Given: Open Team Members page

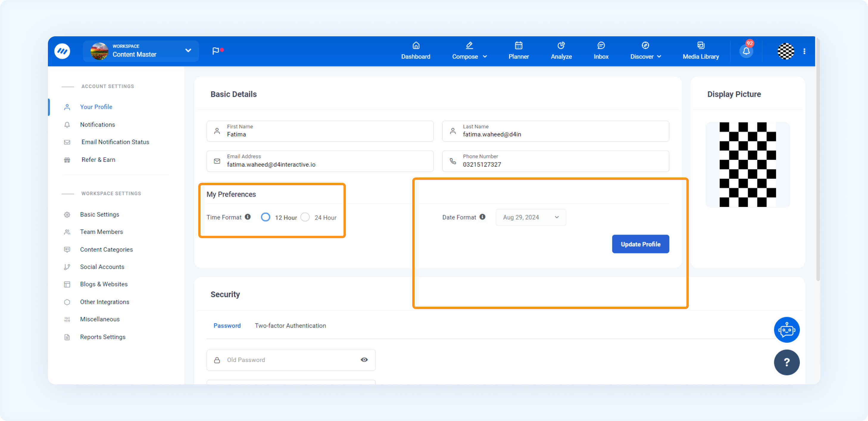Looking at the screenshot, I should pos(101,232).
